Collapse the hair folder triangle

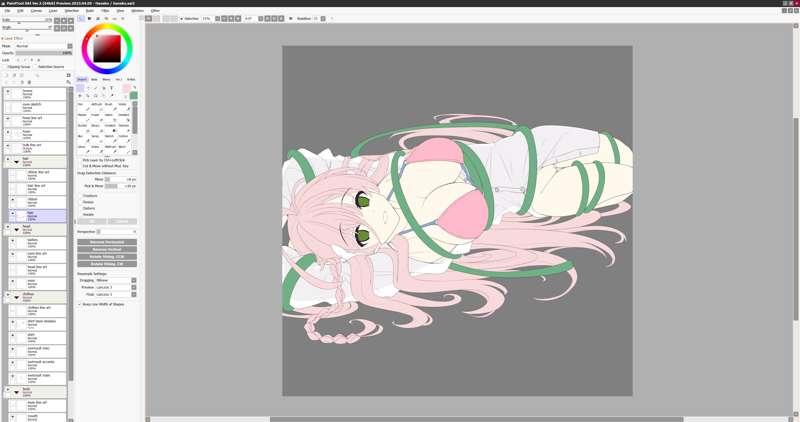16,162
